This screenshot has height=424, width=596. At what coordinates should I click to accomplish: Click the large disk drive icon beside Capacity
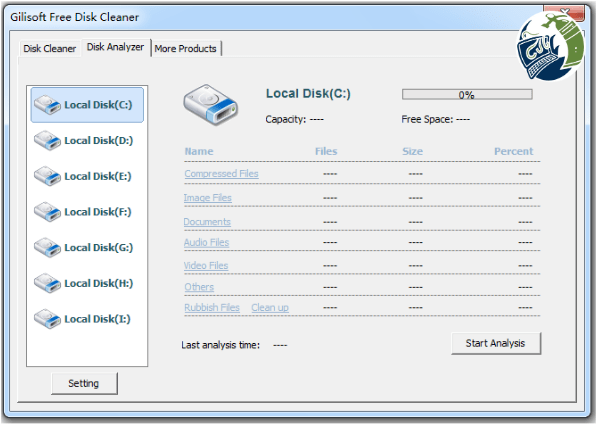211,105
